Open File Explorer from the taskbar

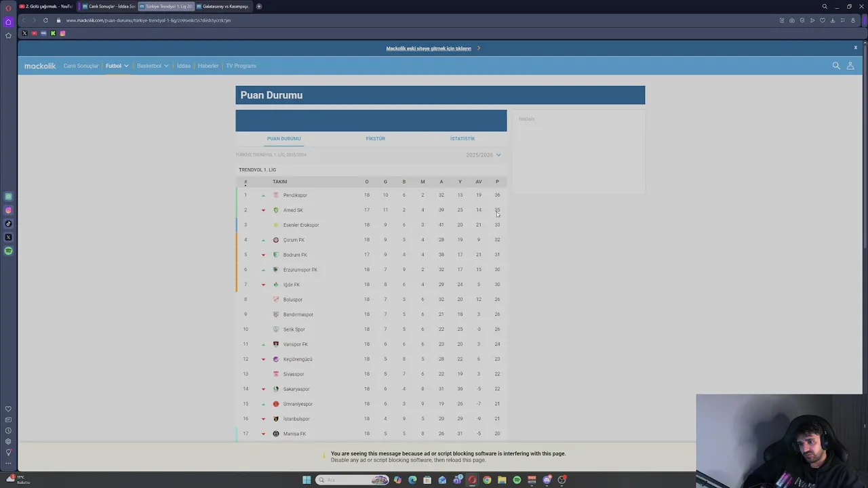pyautogui.click(x=502, y=480)
